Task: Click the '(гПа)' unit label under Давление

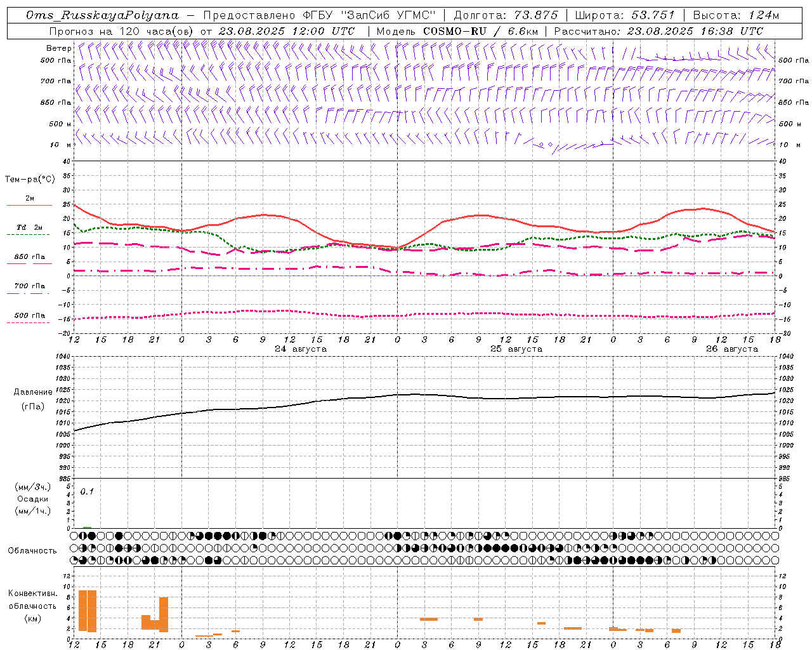Action: [x=33, y=407]
